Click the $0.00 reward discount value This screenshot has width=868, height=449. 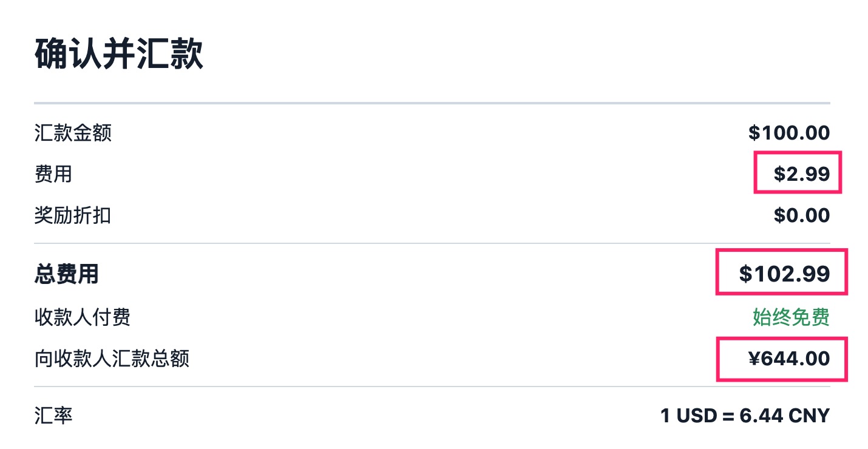point(801,215)
